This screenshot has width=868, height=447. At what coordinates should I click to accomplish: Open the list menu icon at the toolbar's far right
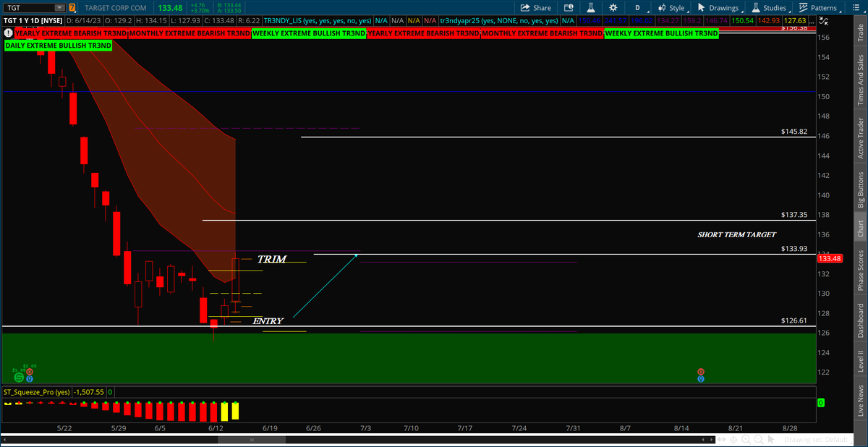[x=854, y=8]
